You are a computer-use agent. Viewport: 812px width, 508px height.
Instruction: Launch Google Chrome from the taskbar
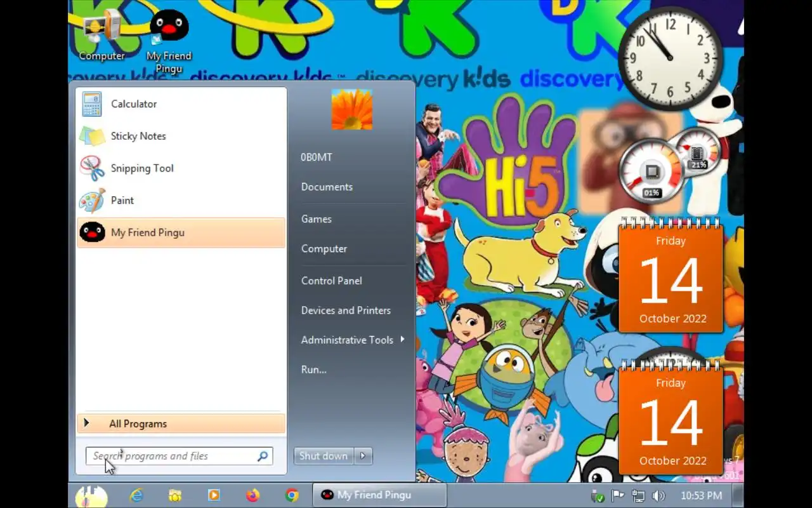pos(292,495)
